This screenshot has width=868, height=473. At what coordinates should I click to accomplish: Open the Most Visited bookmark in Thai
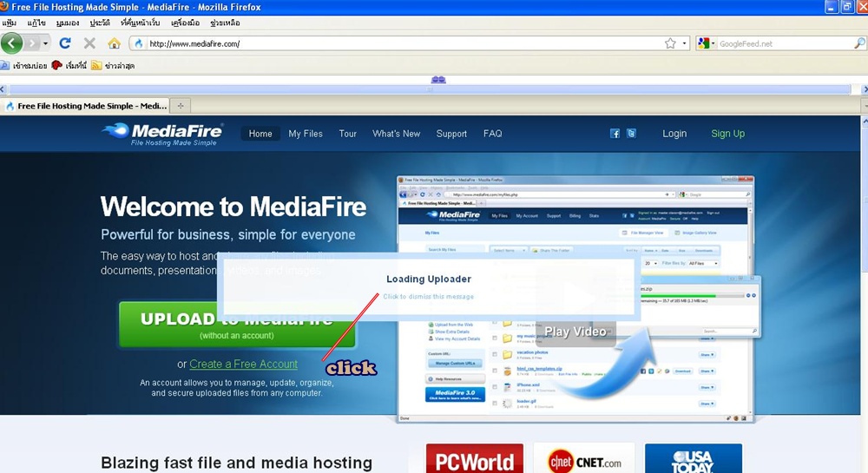tap(23, 65)
